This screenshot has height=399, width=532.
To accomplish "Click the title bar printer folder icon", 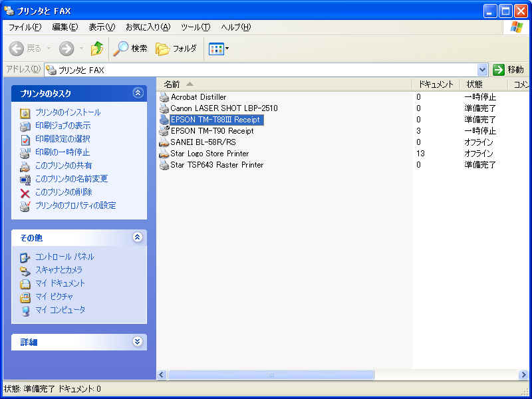I will [x=9, y=11].
